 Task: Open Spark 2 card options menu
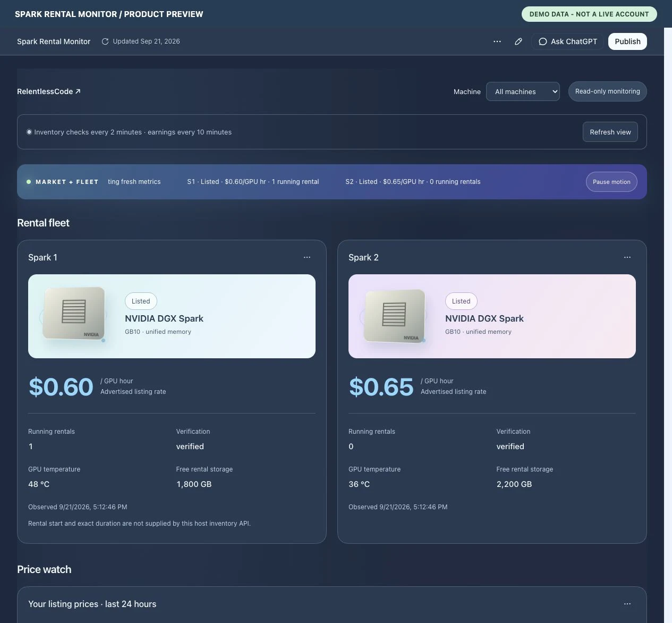(x=627, y=257)
